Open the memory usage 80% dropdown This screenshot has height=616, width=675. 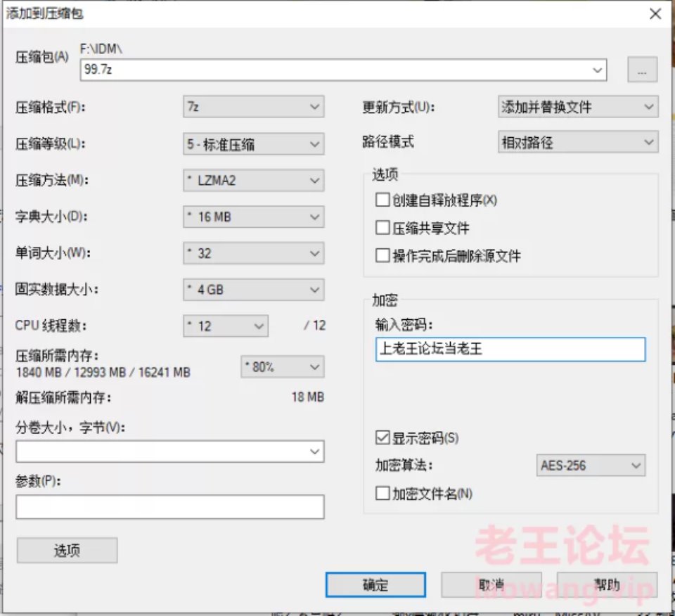(283, 367)
